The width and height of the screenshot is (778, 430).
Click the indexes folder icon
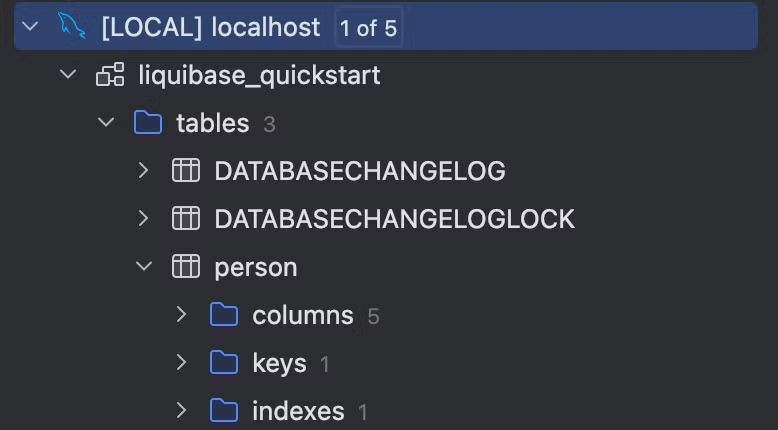coord(224,410)
